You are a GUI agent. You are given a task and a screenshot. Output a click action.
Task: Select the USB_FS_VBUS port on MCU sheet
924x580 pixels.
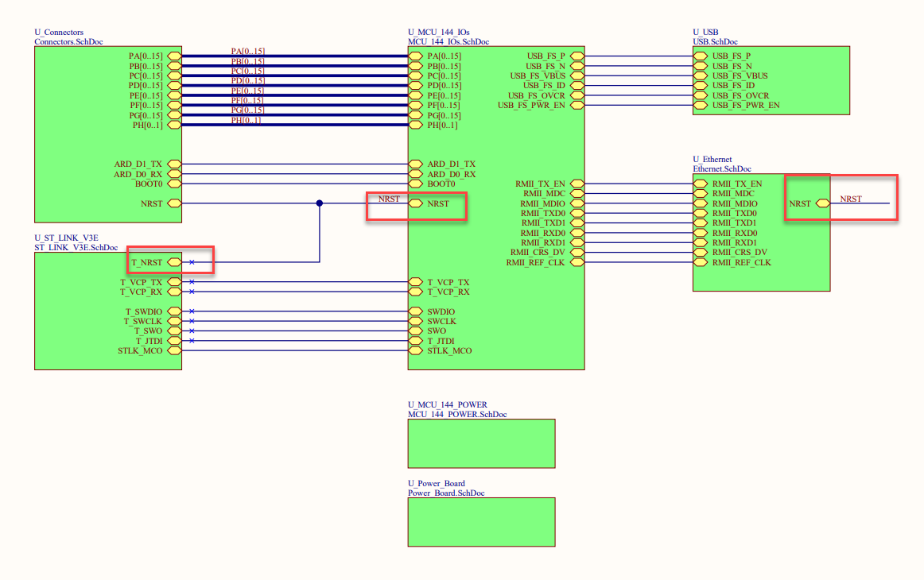(536, 75)
